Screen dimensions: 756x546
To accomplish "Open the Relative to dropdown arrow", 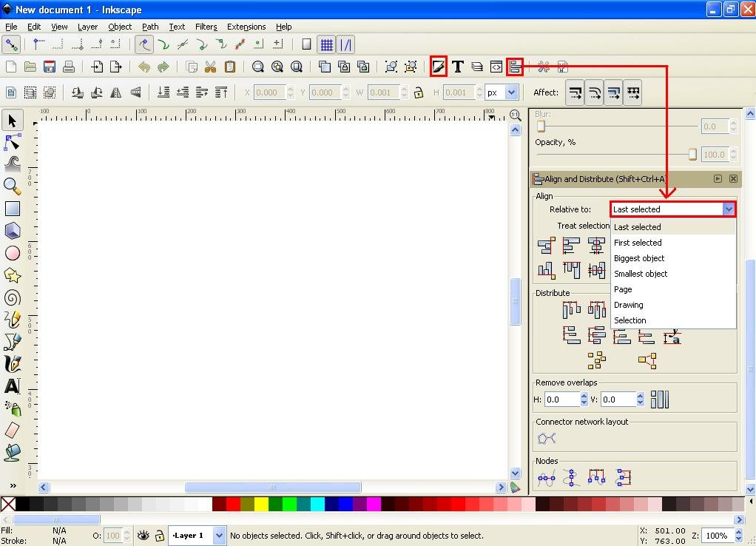I will coord(728,209).
